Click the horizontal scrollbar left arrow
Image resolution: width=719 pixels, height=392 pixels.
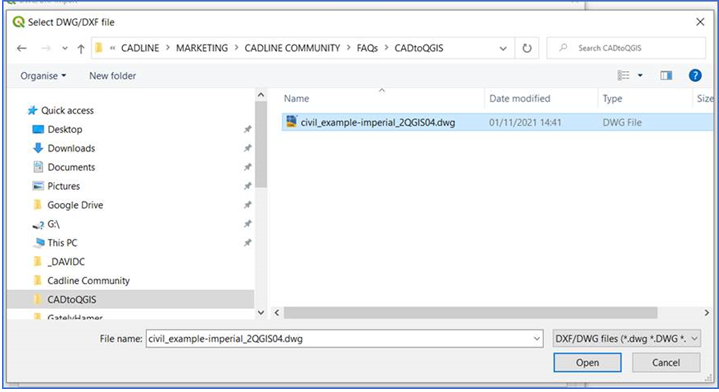(277, 313)
